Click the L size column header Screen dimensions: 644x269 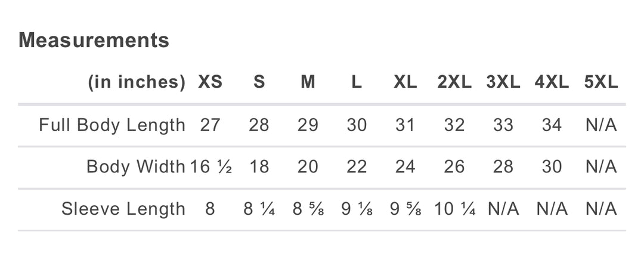[357, 82]
